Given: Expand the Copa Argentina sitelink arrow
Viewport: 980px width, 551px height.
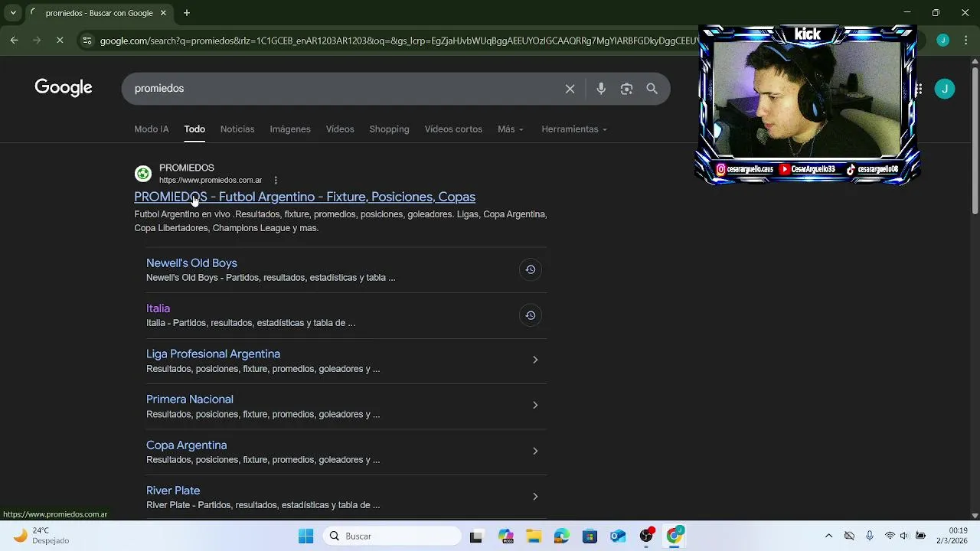Looking at the screenshot, I should pyautogui.click(x=535, y=451).
